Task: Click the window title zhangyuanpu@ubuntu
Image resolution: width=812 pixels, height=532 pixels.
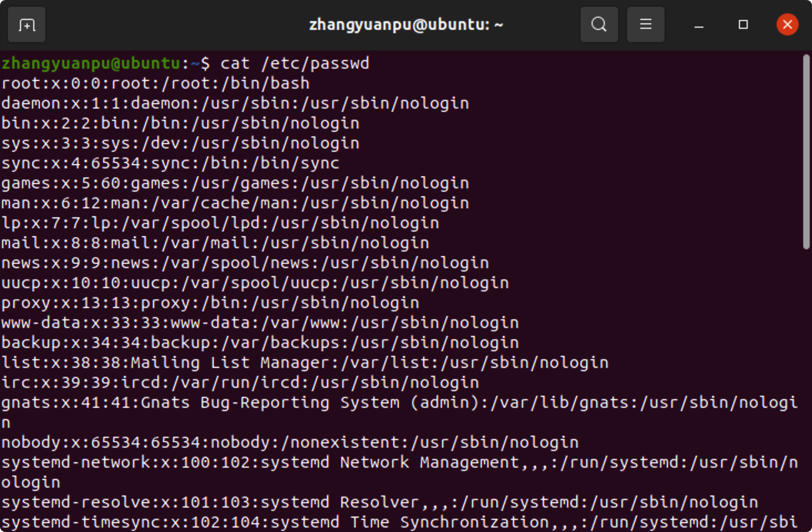Action: (407, 24)
